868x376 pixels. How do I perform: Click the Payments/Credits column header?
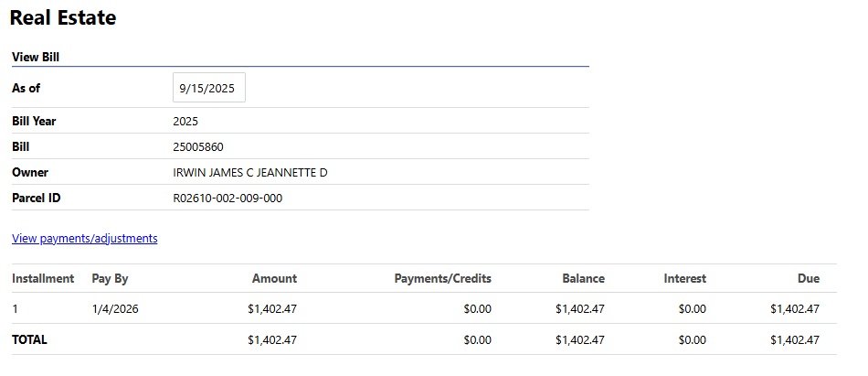click(x=442, y=279)
